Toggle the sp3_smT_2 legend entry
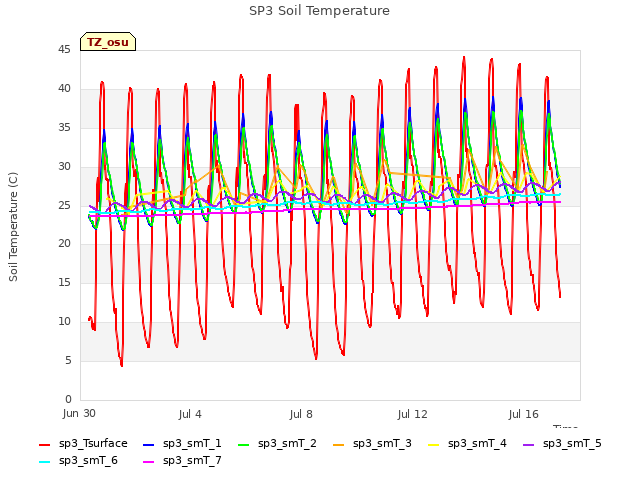 277,444
